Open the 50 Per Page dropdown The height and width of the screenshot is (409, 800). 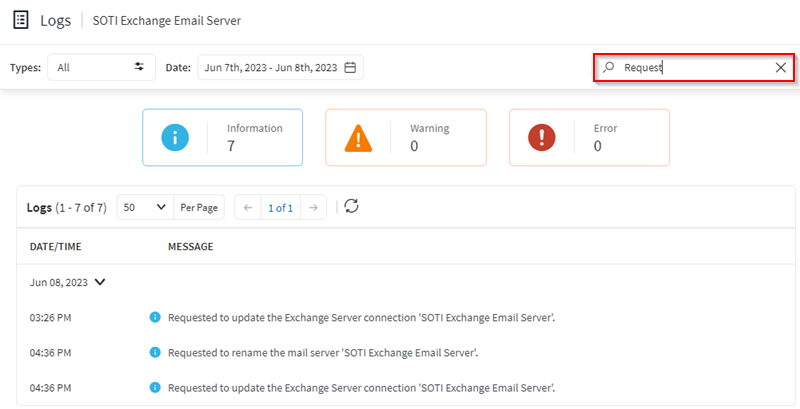[x=145, y=208]
